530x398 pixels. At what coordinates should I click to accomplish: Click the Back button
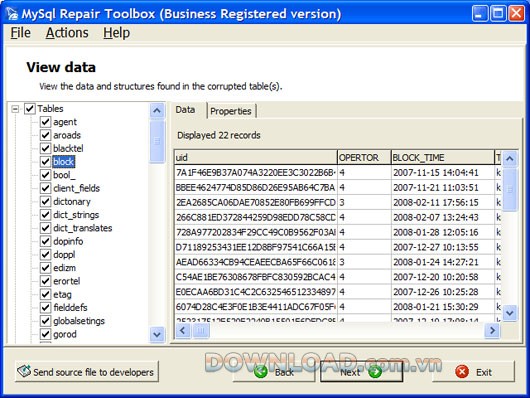pyautogui.click(x=274, y=372)
